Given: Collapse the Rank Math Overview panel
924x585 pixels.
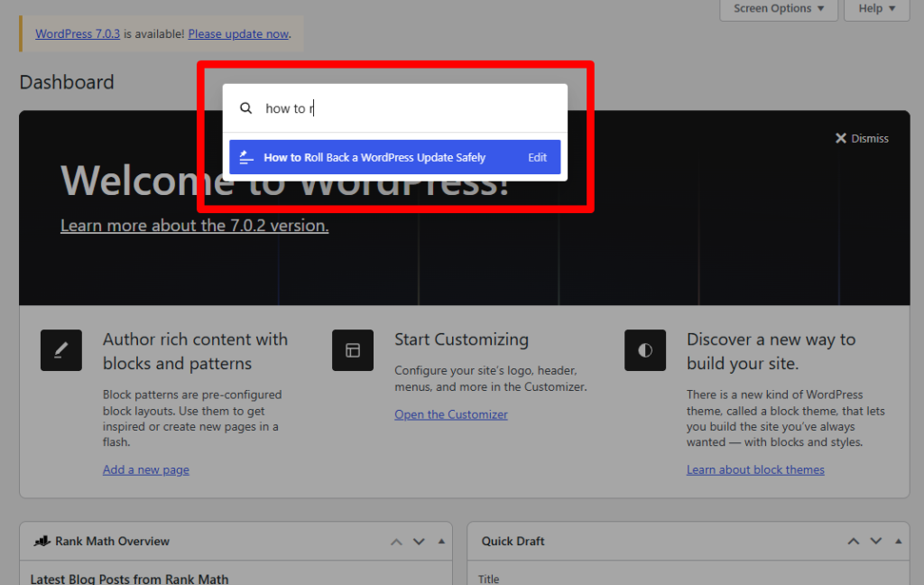Looking at the screenshot, I should pos(441,542).
